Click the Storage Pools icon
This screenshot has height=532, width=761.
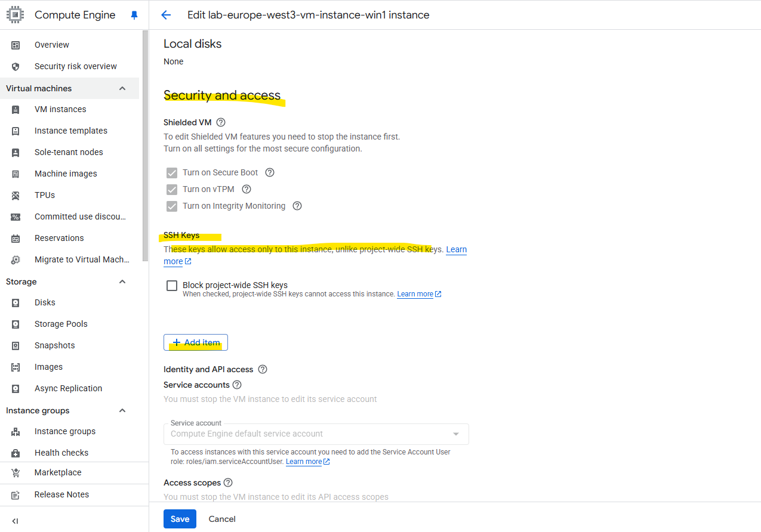click(16, 324)
